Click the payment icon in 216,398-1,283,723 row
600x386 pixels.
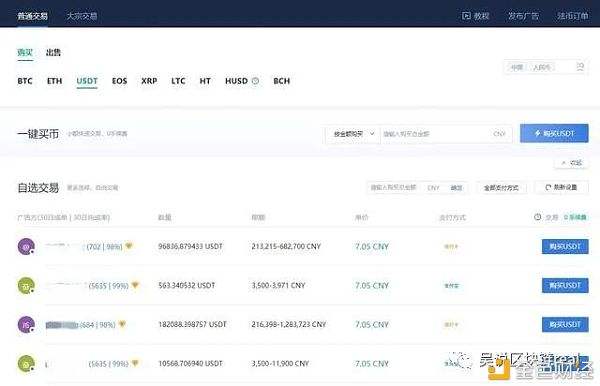(451, 325)
